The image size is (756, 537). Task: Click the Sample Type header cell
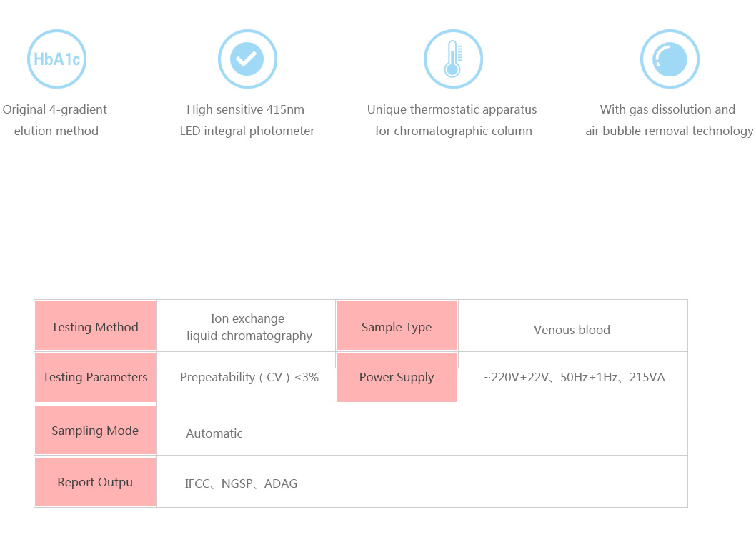(x=397, y=326)
